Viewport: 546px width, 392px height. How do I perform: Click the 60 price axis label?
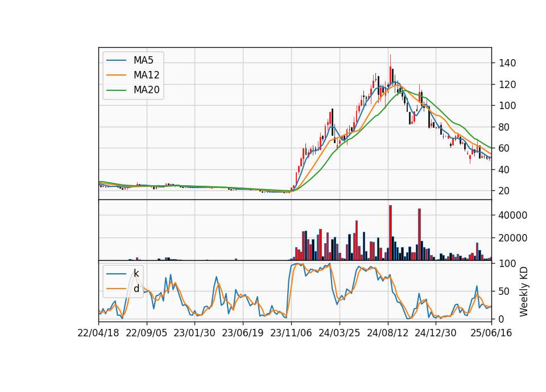[x=504, y=148]
